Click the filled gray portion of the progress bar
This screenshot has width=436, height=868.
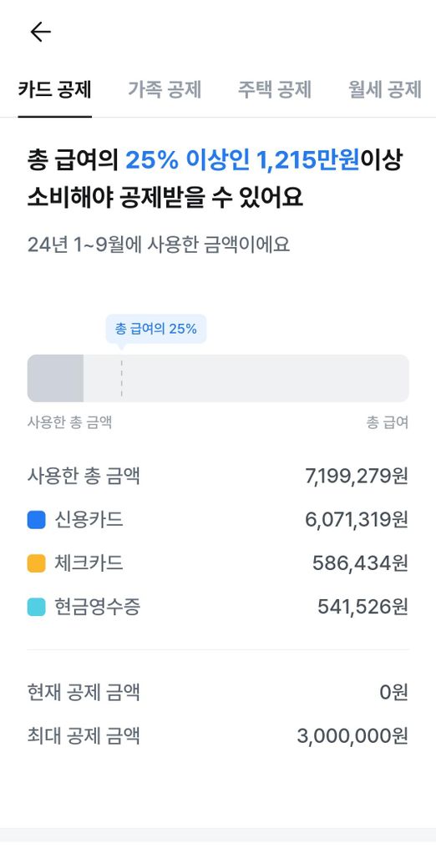pos(55,378)
